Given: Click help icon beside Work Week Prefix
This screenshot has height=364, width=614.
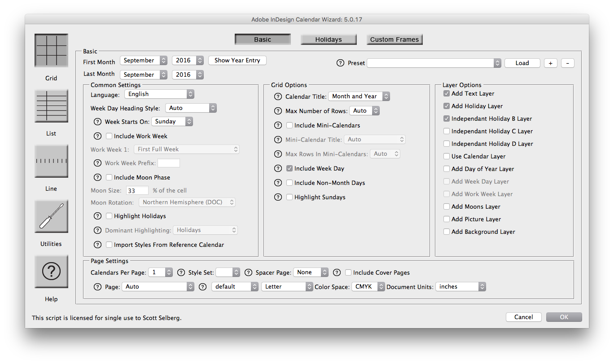Looking at the screenshot, I should (x=97, y=163).
